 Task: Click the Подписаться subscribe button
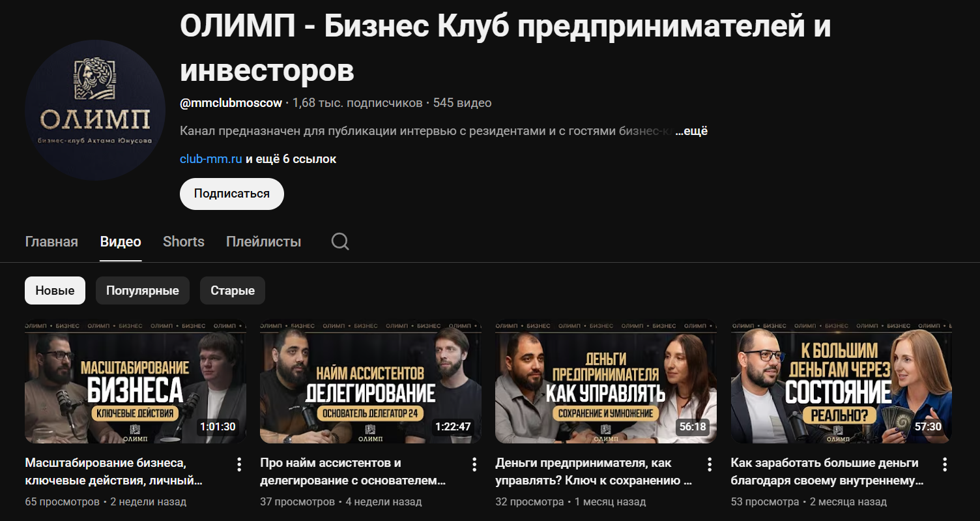(x=232, y=194)
